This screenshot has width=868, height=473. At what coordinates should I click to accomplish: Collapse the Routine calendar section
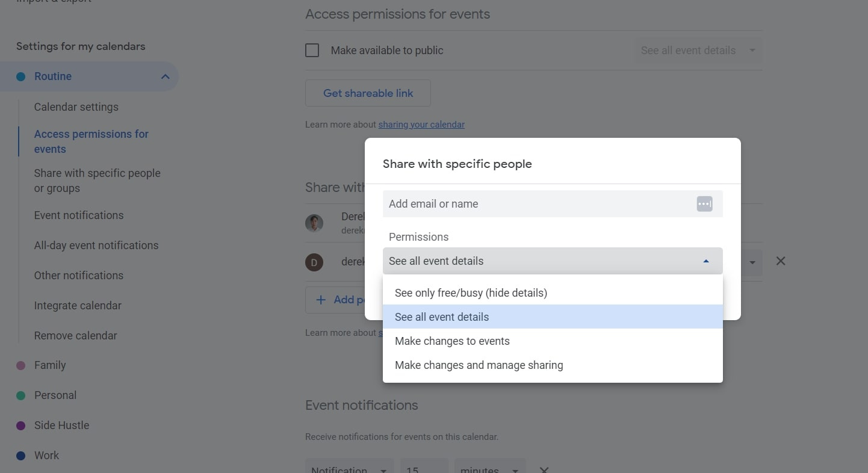point(165,76)
